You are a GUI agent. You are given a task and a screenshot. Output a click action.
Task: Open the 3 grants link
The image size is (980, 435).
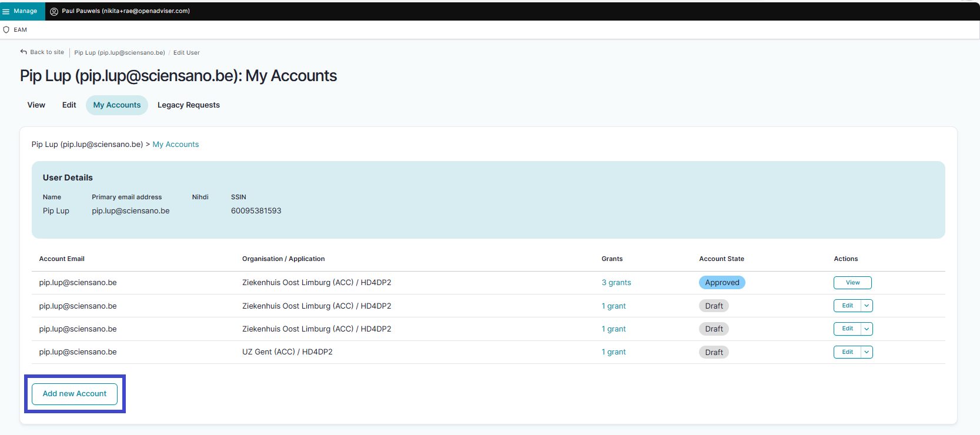click(x=616, y=283)
